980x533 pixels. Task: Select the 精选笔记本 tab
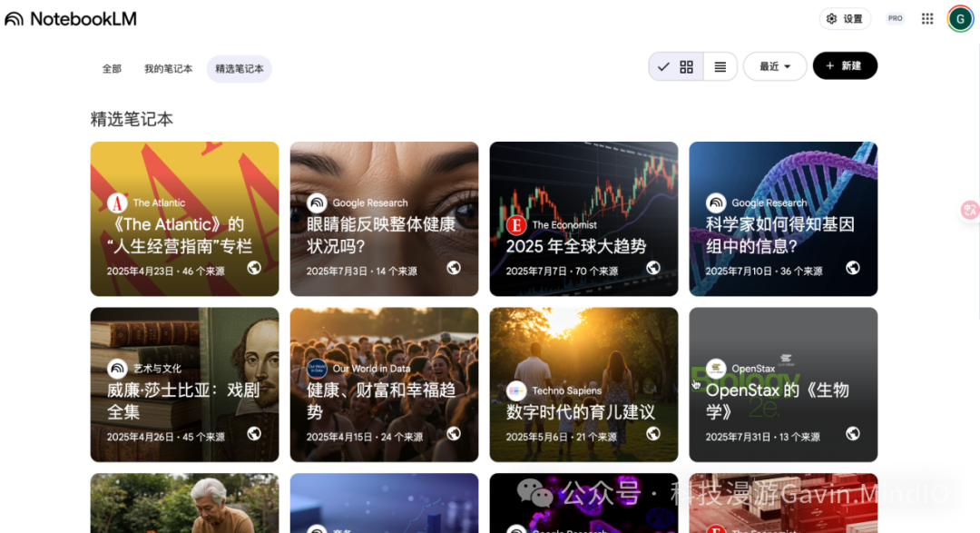pos(240,69)
